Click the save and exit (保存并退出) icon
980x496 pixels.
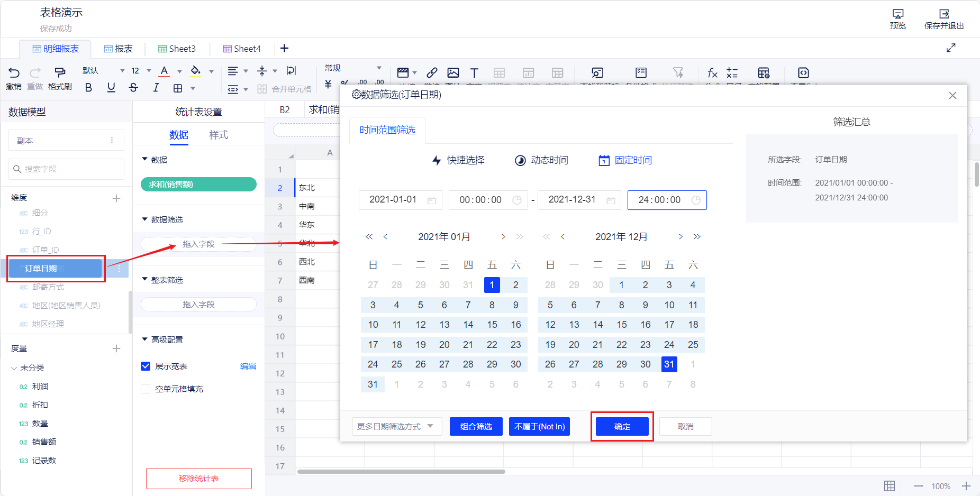click(943, 15)
